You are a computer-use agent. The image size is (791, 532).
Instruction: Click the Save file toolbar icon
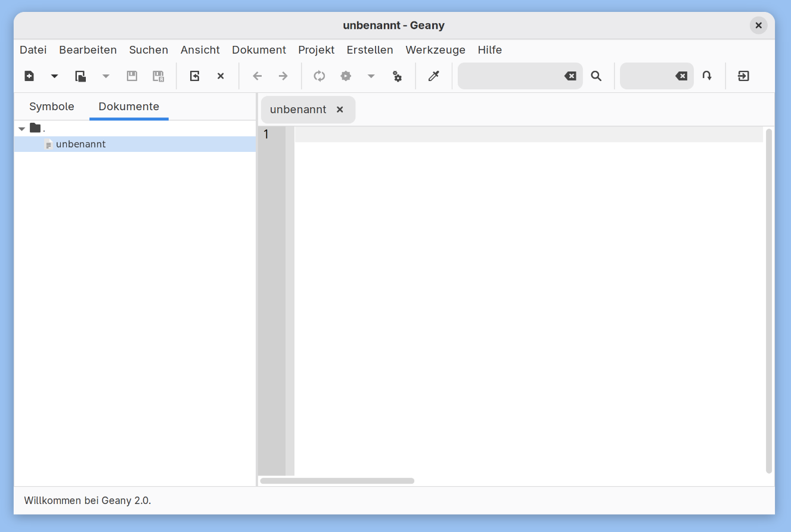tap(132, 76)
